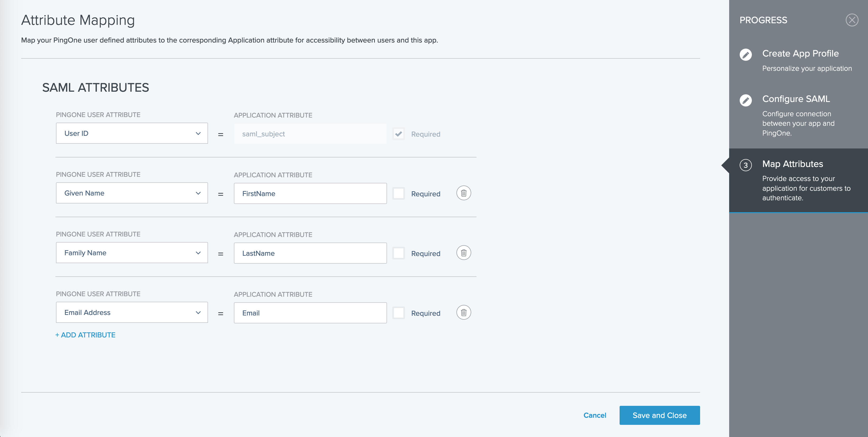Remove the Family Name mapping with trash icon
Screen dimensions: 868x437
[x=464, y=253]
